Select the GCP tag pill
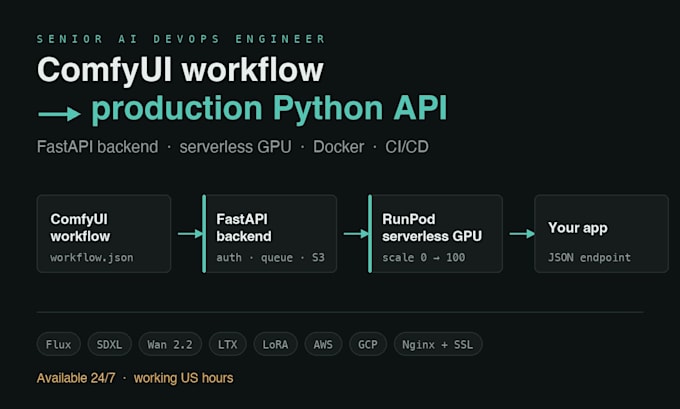This screenshot has width=680, height=409. 368,344
